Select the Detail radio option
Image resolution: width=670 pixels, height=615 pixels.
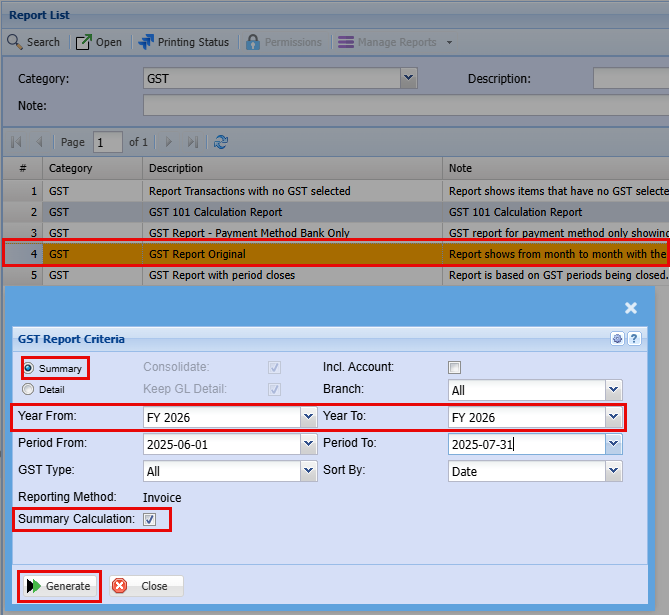[28, 389]
